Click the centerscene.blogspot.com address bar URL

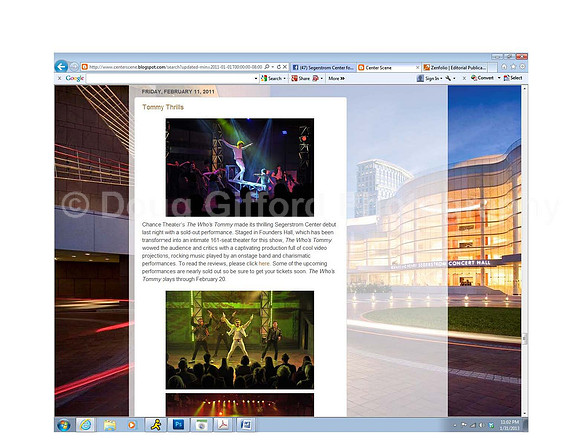tap(176, 67)
